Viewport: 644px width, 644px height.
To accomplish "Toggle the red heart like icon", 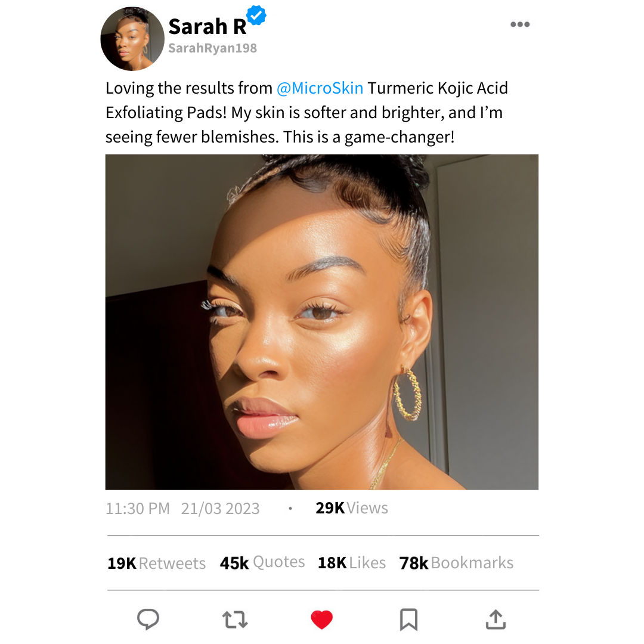I will tap(321, 620).
